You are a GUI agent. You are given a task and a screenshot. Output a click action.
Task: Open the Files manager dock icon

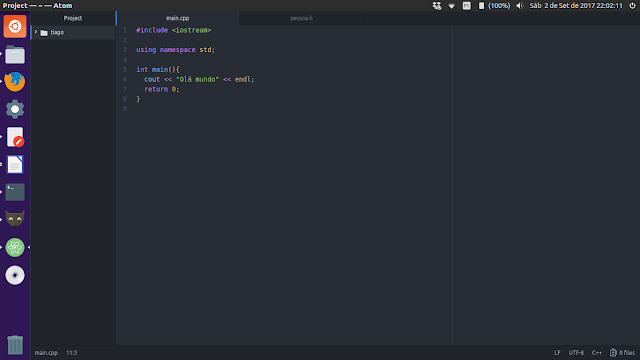(15, 54)
